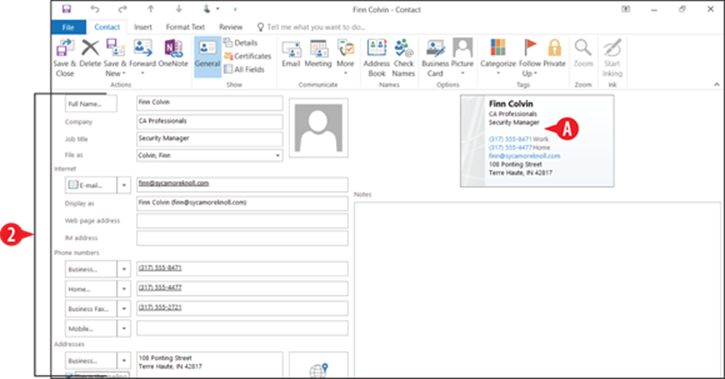The height and width of the screenshot is (379, 725).
Task: Click Save & Close
Action: click(65, 58)
